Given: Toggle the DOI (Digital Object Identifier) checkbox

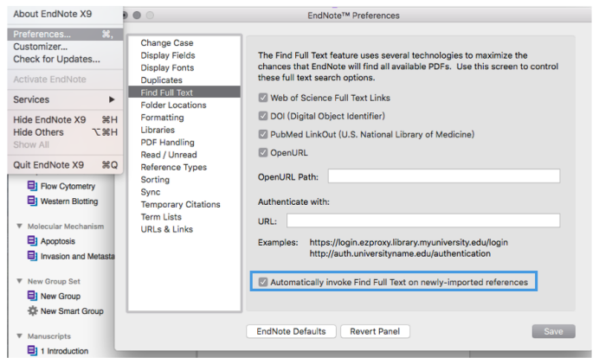Looking at the screenshot, I should coord(263,116).
